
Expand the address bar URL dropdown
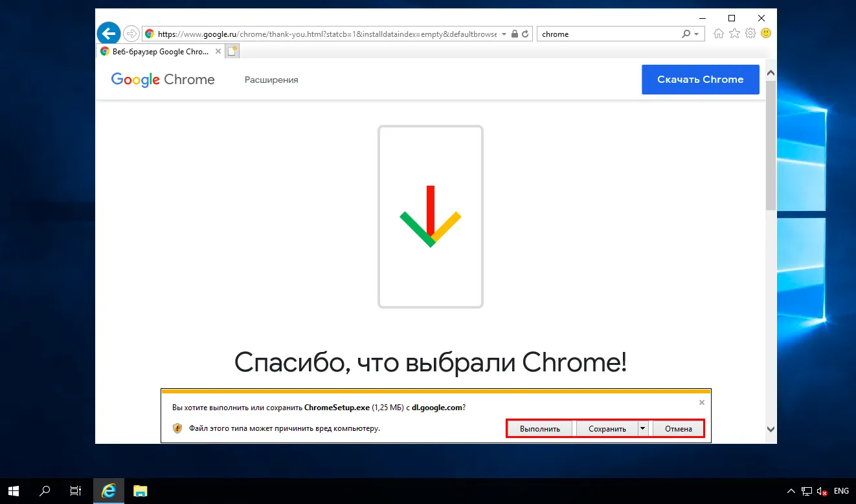[x=504, y=34]
